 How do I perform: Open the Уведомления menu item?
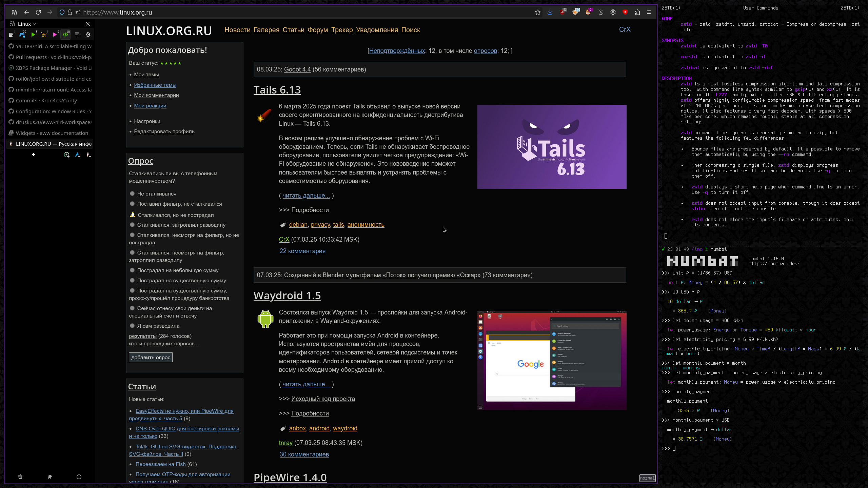[x=377, y=30]
